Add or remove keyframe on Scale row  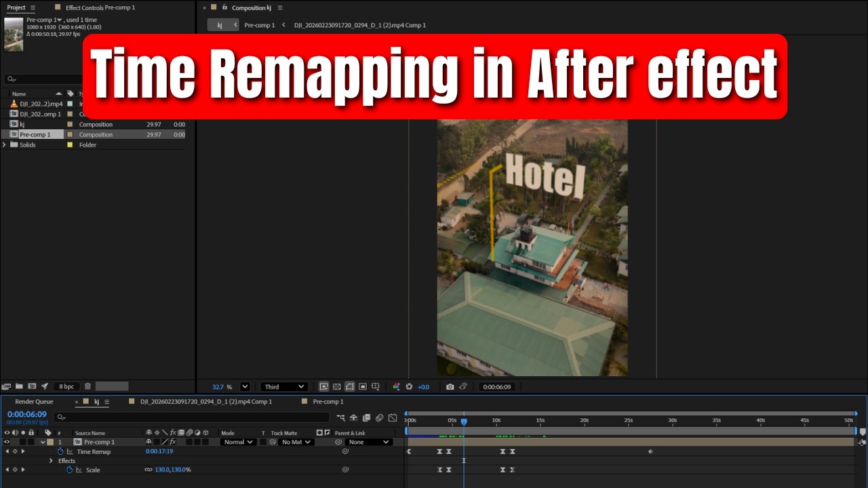coord(15,470)
